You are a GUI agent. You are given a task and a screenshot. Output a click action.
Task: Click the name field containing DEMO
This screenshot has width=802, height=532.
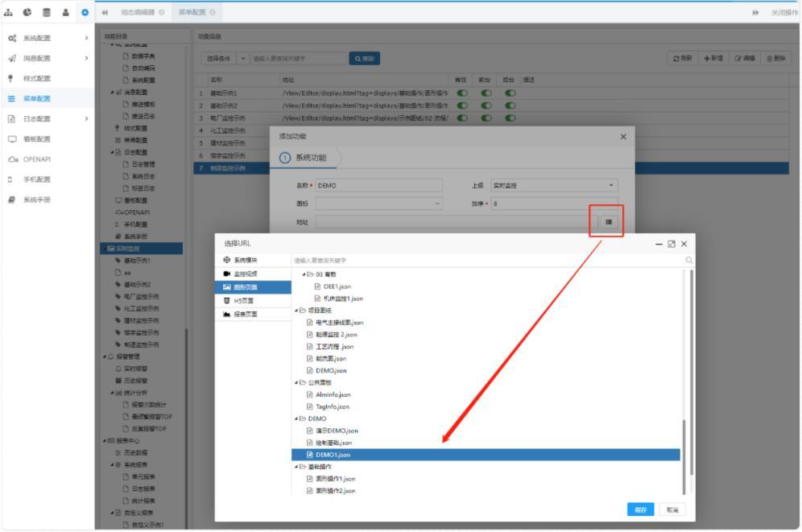379,185
